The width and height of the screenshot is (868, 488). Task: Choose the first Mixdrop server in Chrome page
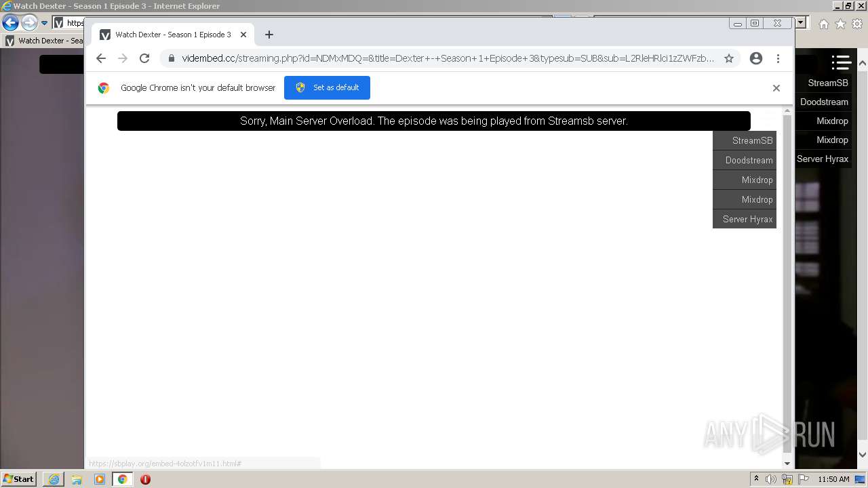tap(745, 180)
